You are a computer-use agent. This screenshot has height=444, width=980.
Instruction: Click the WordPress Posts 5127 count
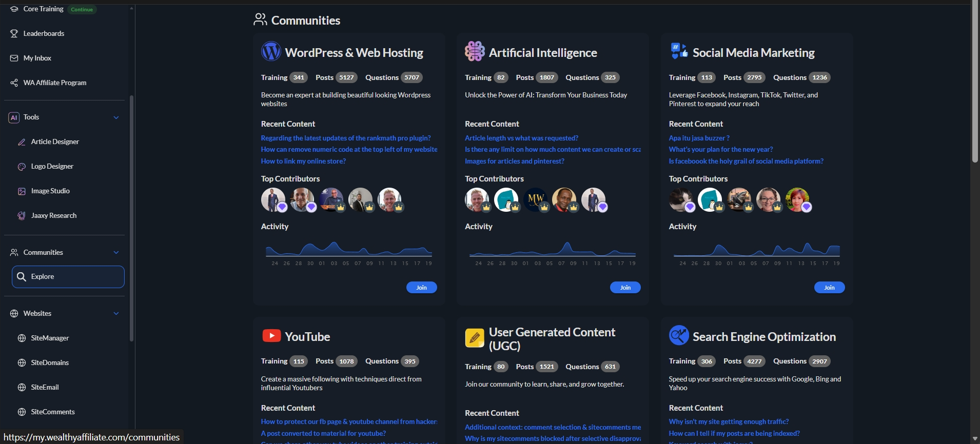(x=346, y=77)
